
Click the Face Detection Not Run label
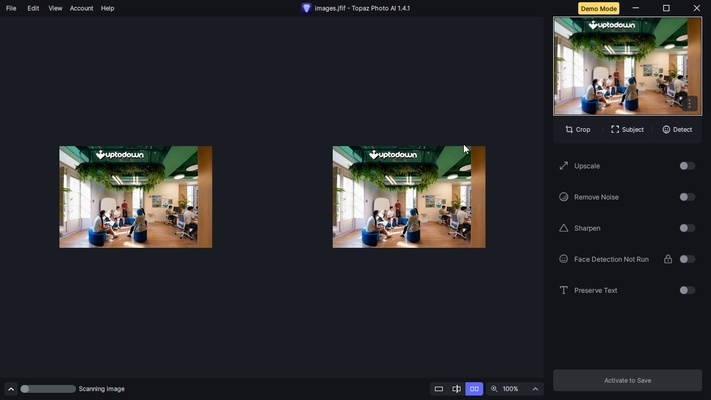pyautogui.click(x=611, y=259)
